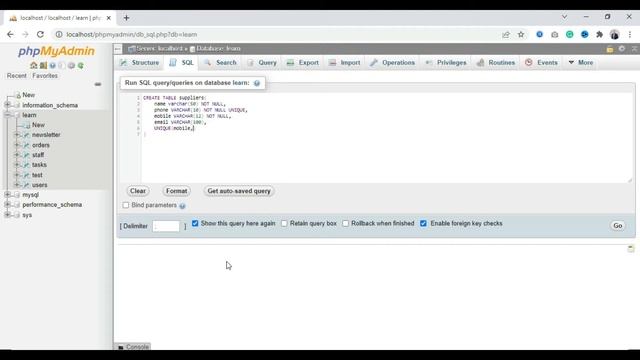Viewport: 640px width, 360px height.
Task: Click the Format button
Action: [176, 191]
